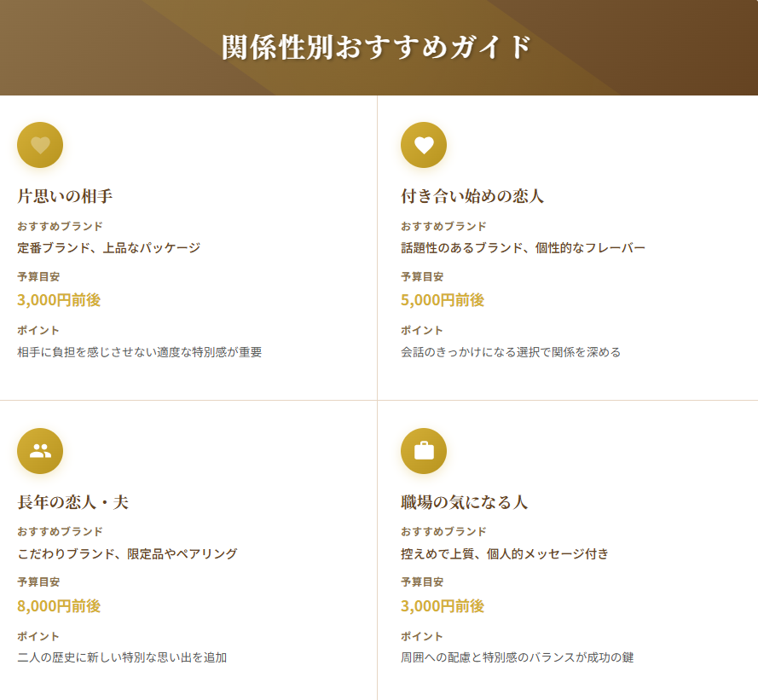
Task: Click the faded heart icon for 片思いの相手
Action: (x=40, y=145)
